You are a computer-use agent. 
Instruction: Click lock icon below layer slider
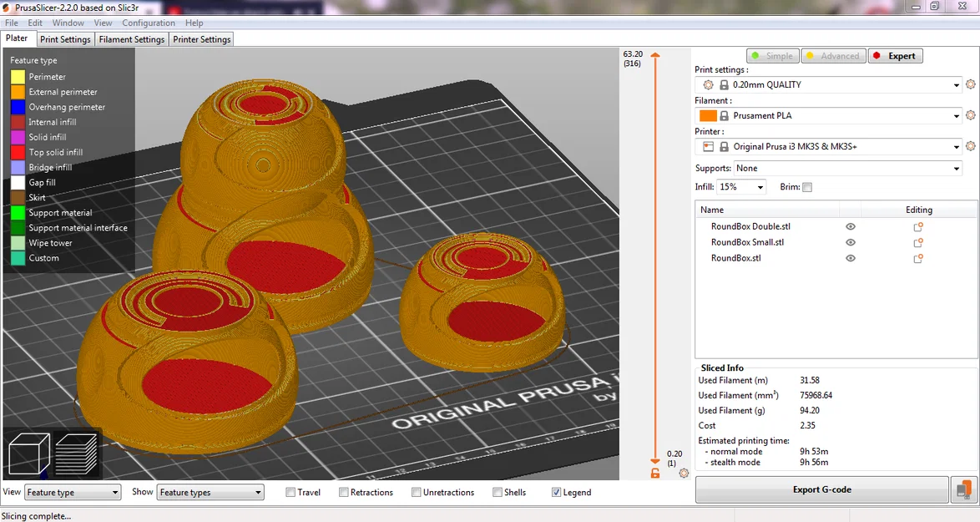[x=655, y=474]
